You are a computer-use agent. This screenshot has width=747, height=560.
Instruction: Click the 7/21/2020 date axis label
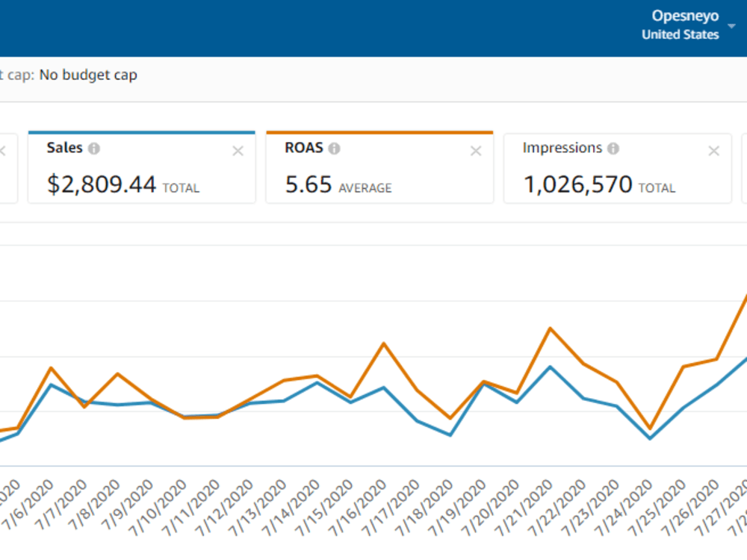[524, 507]
